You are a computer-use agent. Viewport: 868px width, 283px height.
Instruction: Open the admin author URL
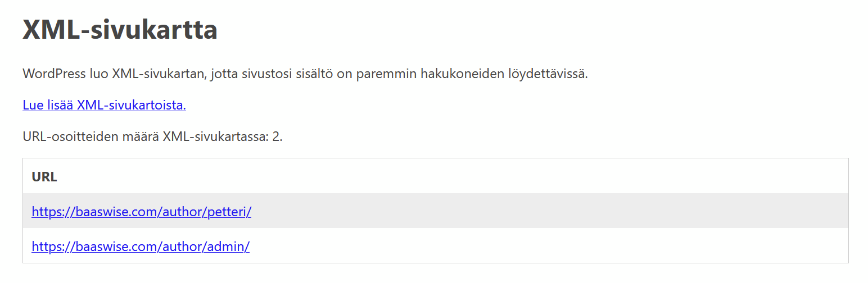click(141, 246)
